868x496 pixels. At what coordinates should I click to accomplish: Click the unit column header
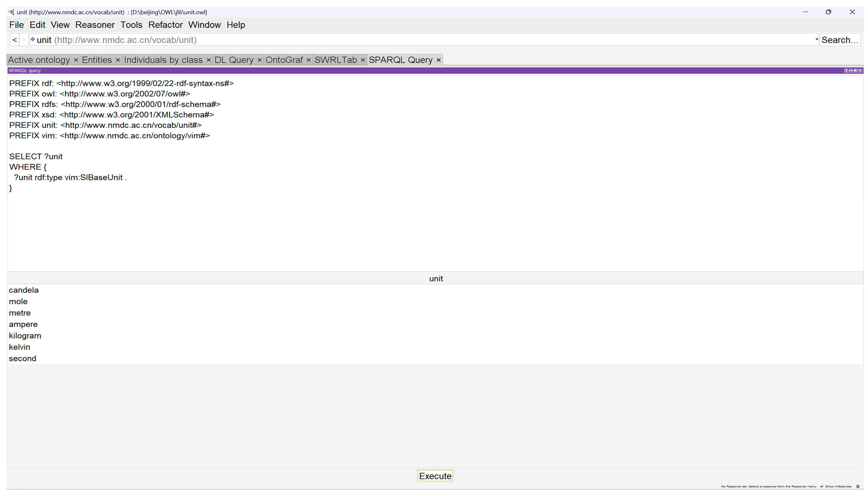[x=435, y=279]
